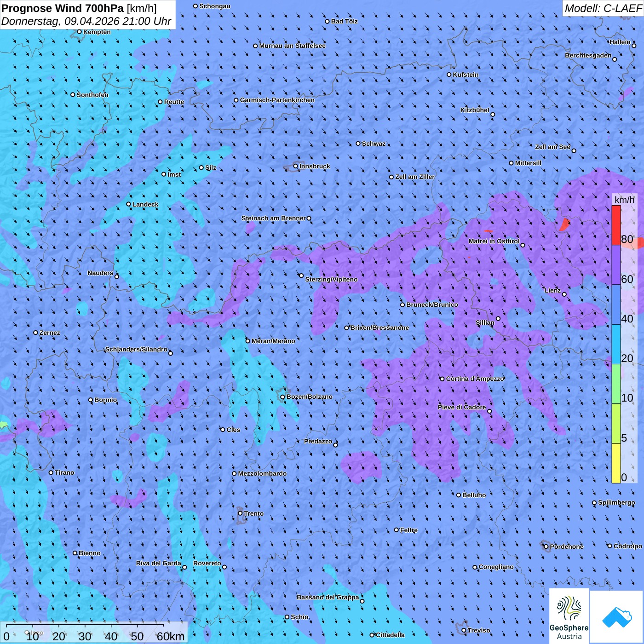Screen dimensions: 644x644
Task: Click the date 'Donnerstag, 09.04.2026 21:00 Uhr'
Action: 86,21
